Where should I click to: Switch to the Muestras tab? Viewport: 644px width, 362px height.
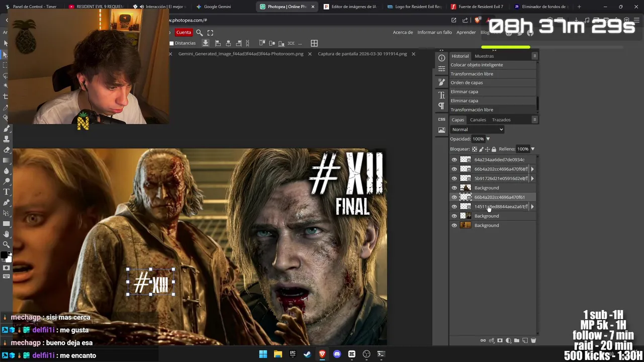tap(484, 56)
